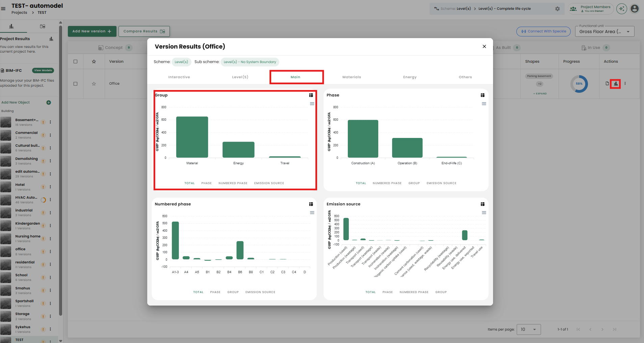
Task: Toggle the select-all header checkbox
Action: click(x=75, y=61)
